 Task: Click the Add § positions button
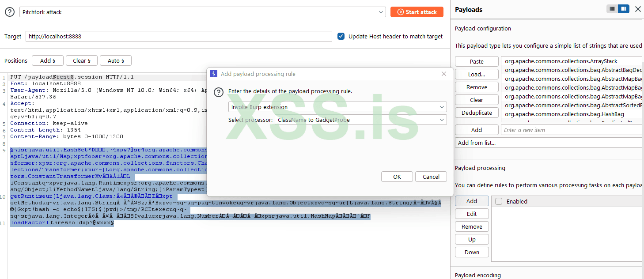[48, 60]
